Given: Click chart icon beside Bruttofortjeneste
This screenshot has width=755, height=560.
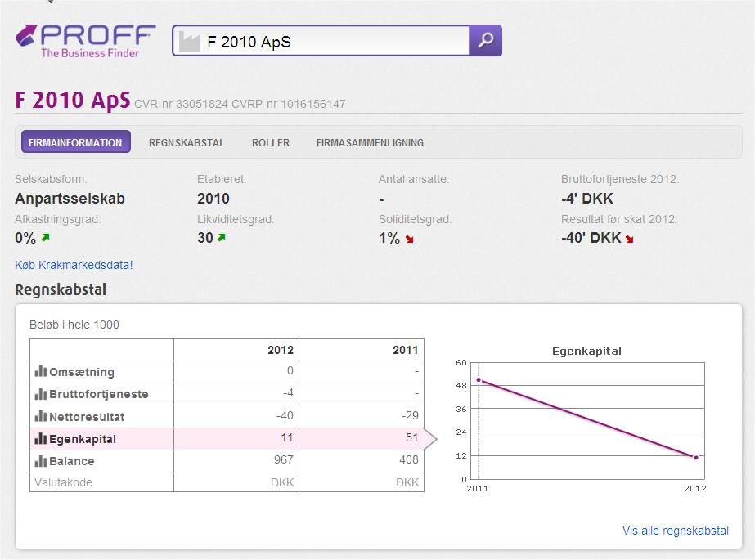Looking at the screenshot, I should (40, 394).
